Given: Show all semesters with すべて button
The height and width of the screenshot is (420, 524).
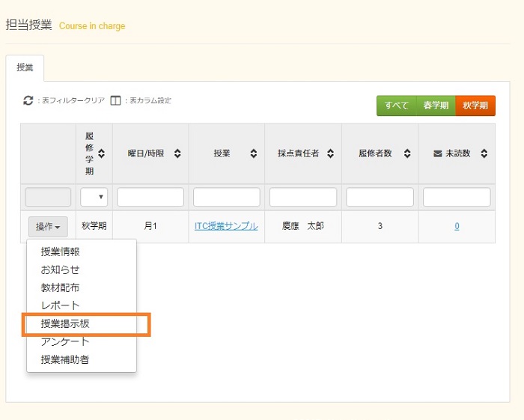Looking at the screenshot, I should tap(396, 106).
